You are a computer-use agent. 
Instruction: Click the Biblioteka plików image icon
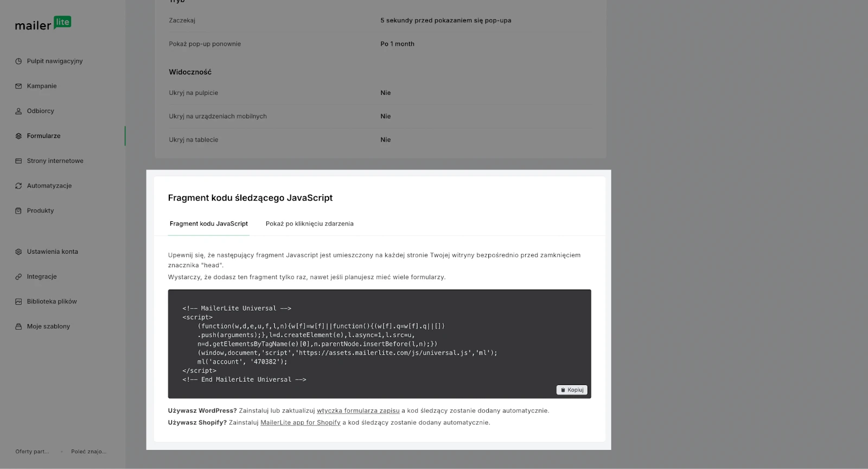click(18, 301)
